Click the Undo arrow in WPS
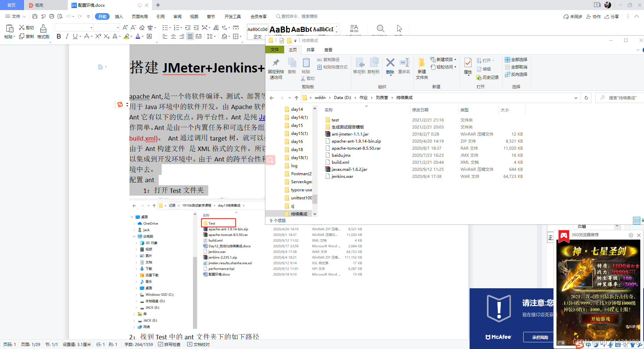This screenshot has width=644, height=349. click(x=68, y=16)
